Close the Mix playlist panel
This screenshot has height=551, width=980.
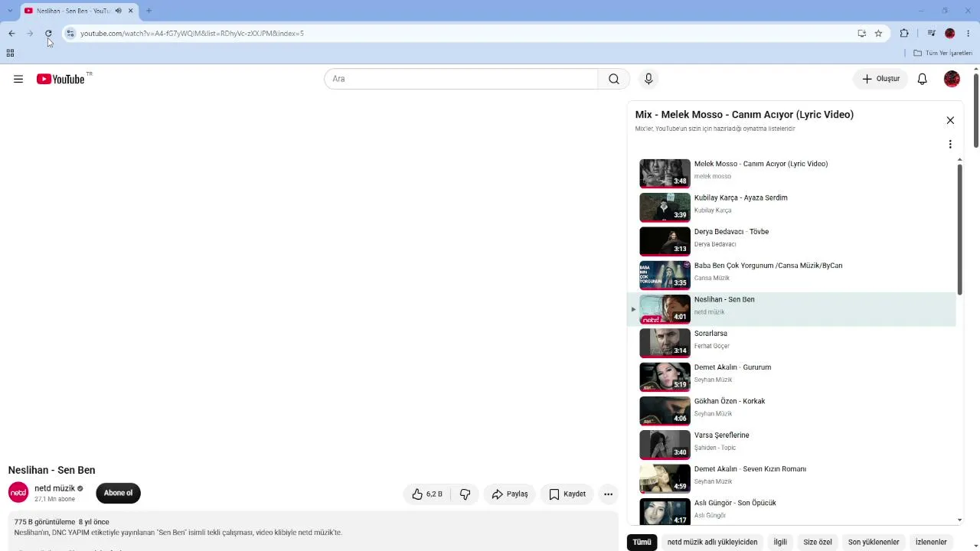tap(950, 120)
